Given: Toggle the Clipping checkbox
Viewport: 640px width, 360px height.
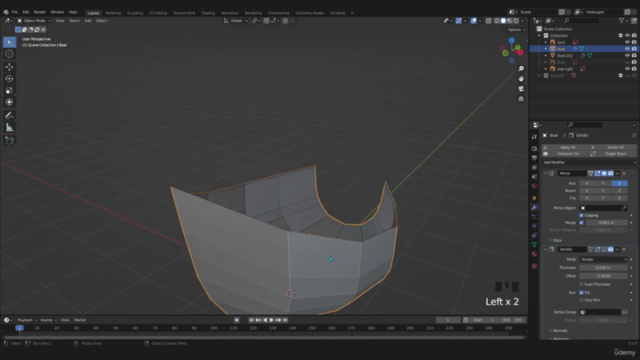Looking at the screenshot, I should 581,215.
